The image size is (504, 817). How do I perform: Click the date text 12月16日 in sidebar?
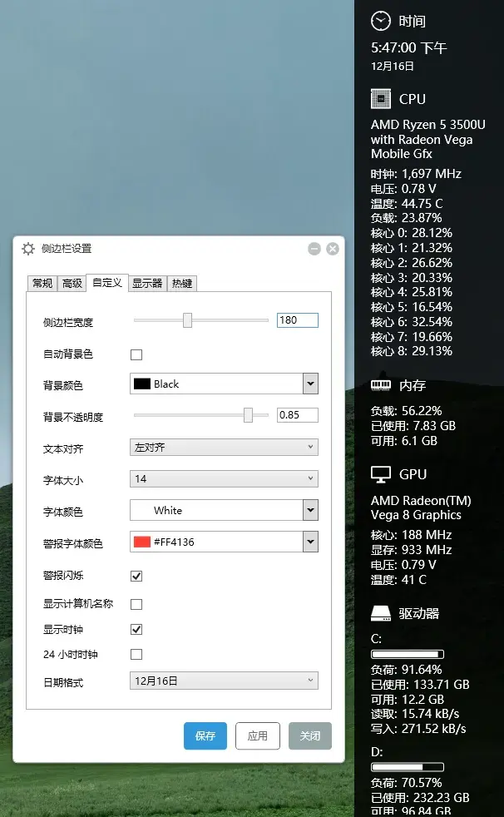click(393, 67)
